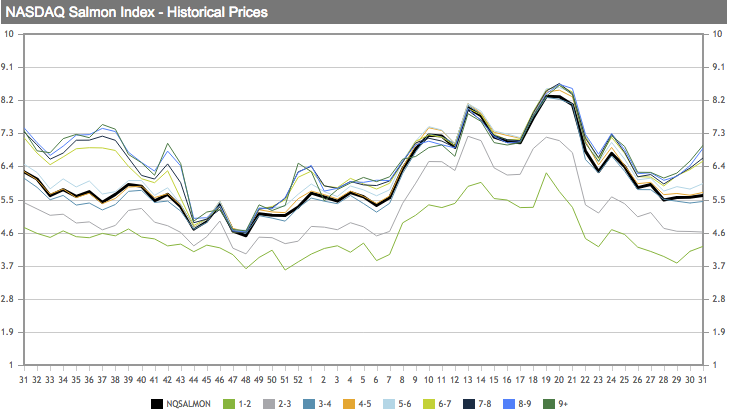Image resolution: width=730 pixels, height=413 pixels.
Task: Click week 48 on the x-axis
Action: pos(245,380)
